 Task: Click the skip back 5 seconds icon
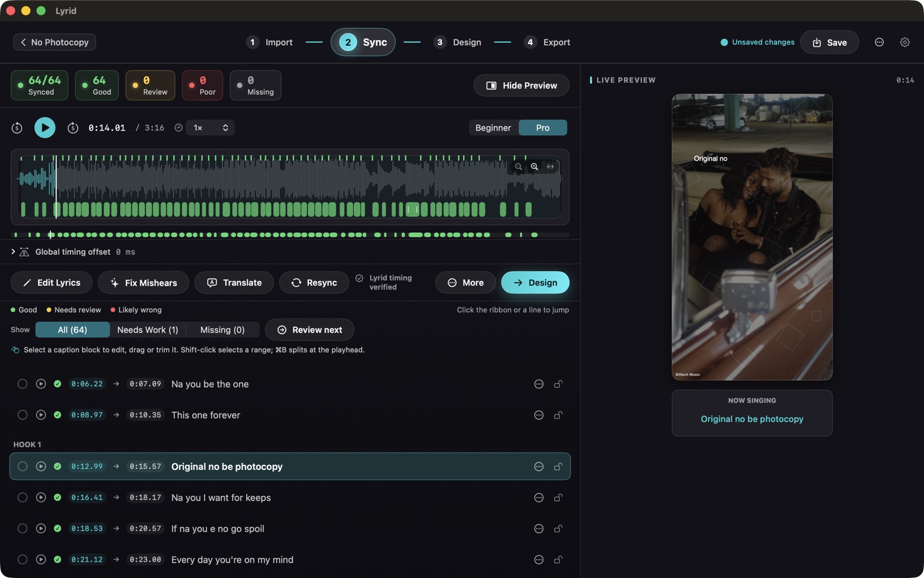17,128
